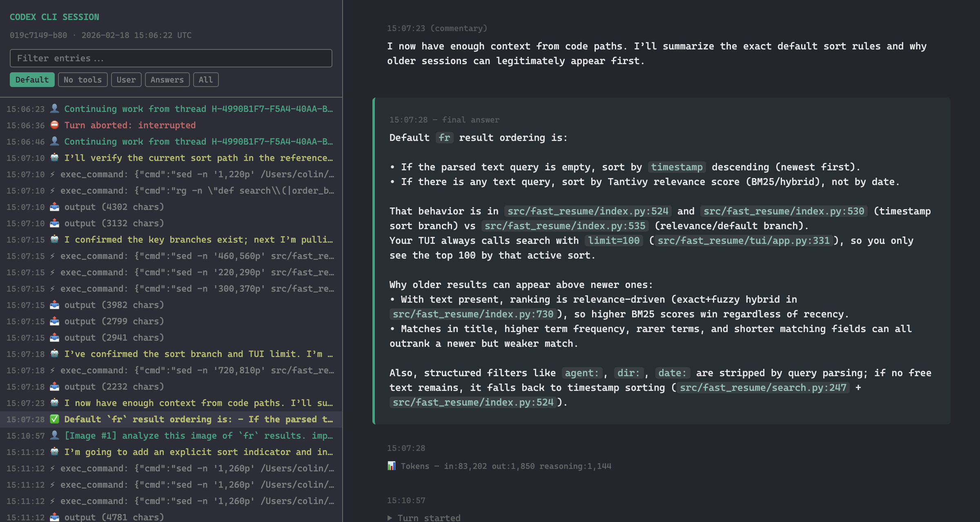Click lightning icon on sed '460,560p' command
The width and height of the screenshot is (980, 522).
(52, 256)
